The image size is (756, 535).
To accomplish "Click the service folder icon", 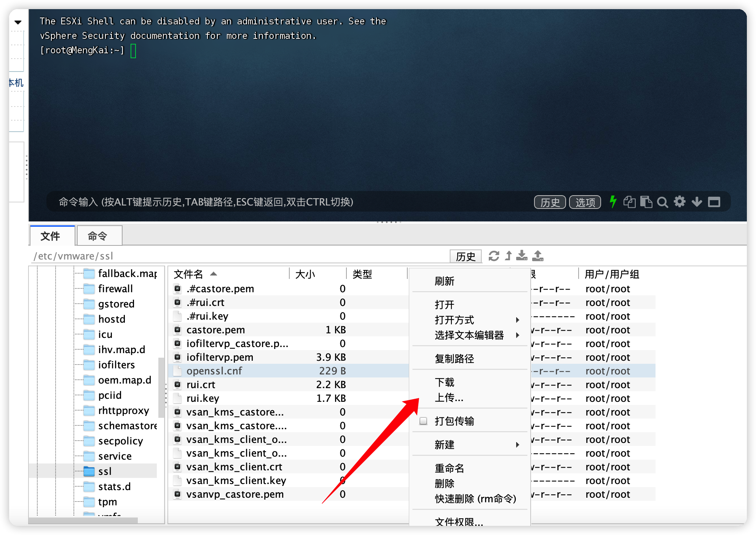I will 89,456.
